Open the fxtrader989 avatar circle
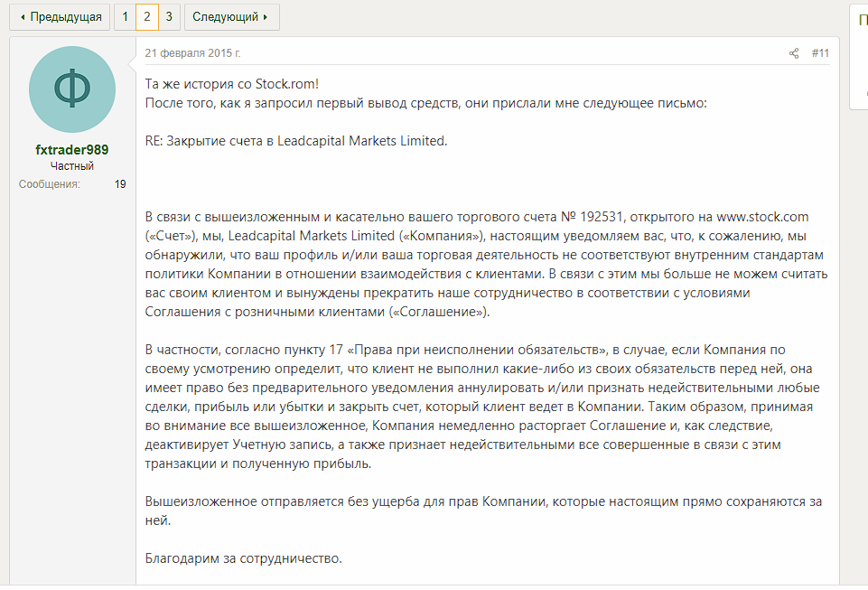 [72, 89]
